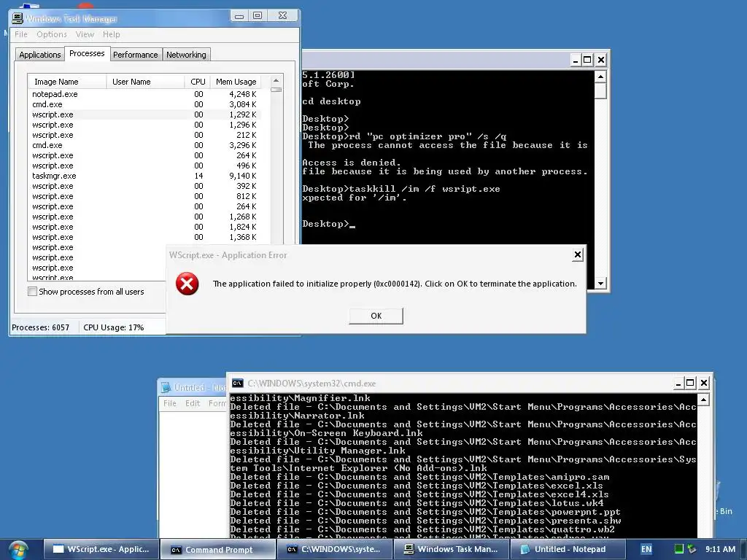Click upper Command Prompt scroll up arrow
747x560 pixels.
601,77
